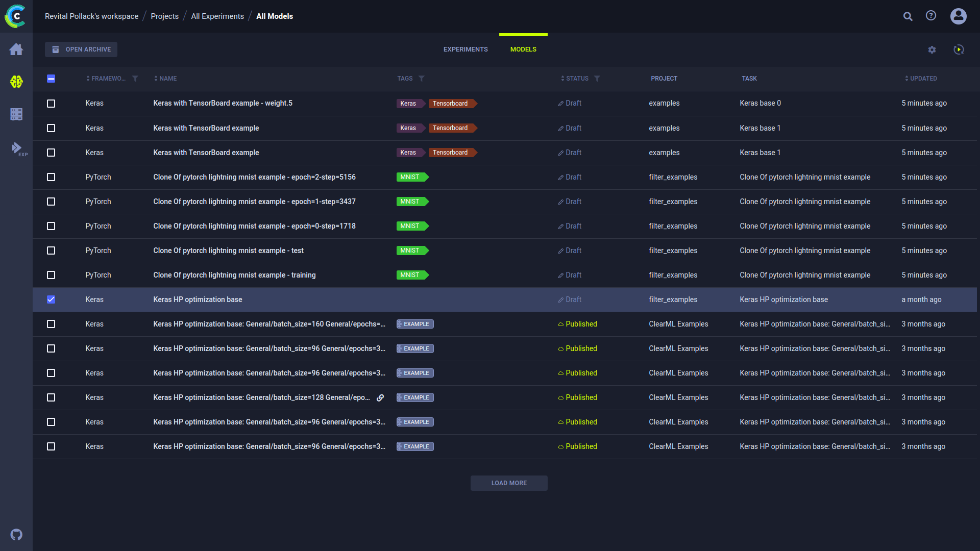
Task: Toggle the select-all header checkbox
Action: point(51,79)
